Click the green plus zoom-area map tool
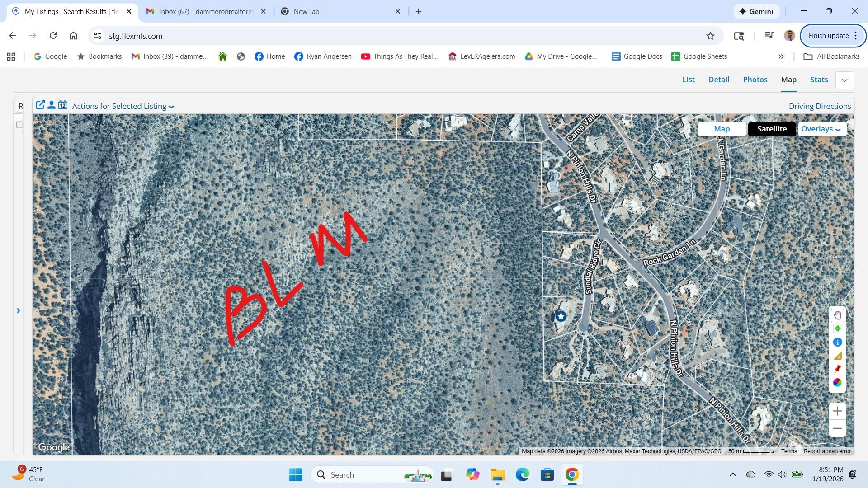 point(837,329)
